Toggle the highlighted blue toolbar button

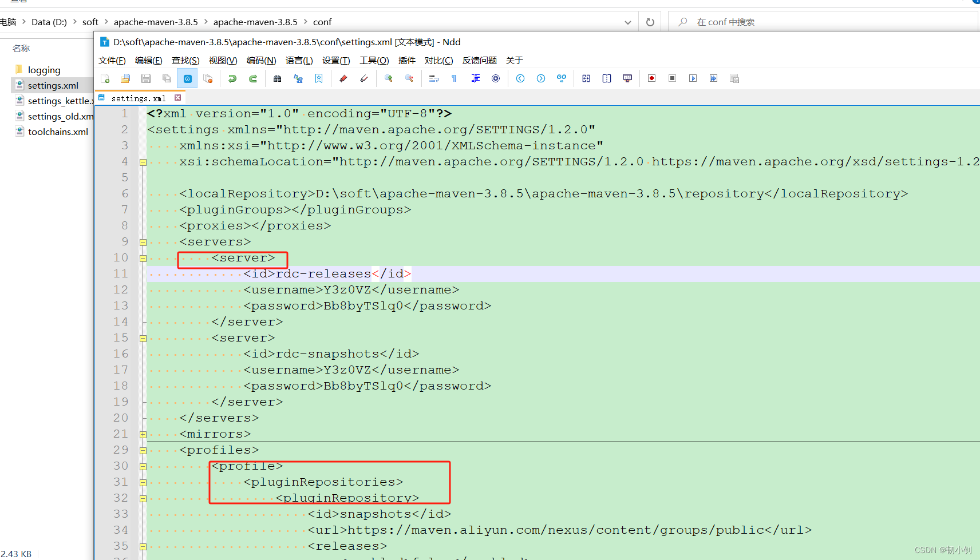(187, 78)
